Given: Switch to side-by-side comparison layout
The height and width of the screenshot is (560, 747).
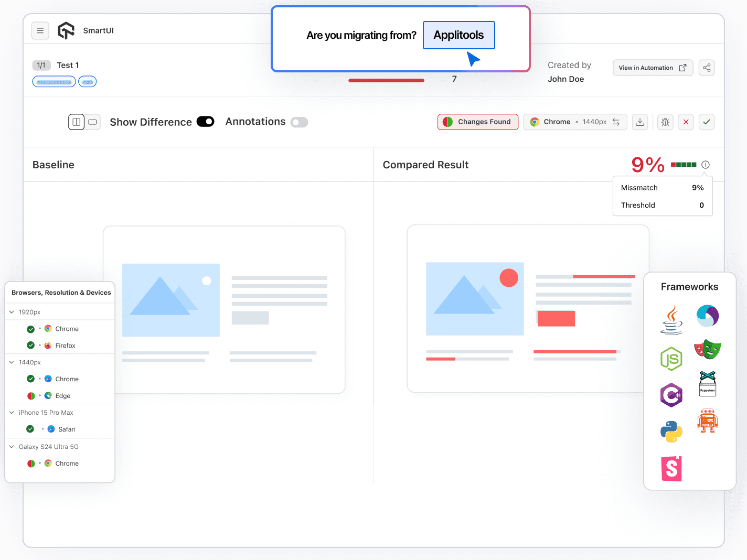Looking at the screenshot, I should click(x=77, y=122).
